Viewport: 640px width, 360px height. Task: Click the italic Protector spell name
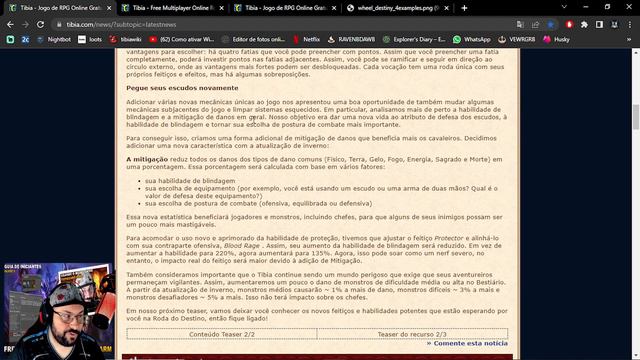tap(449, 238)
